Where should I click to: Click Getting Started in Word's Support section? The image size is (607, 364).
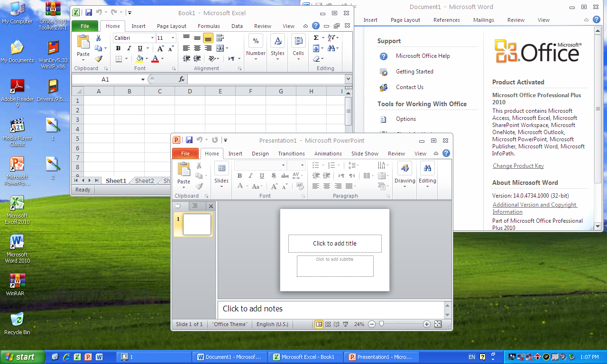414,72
